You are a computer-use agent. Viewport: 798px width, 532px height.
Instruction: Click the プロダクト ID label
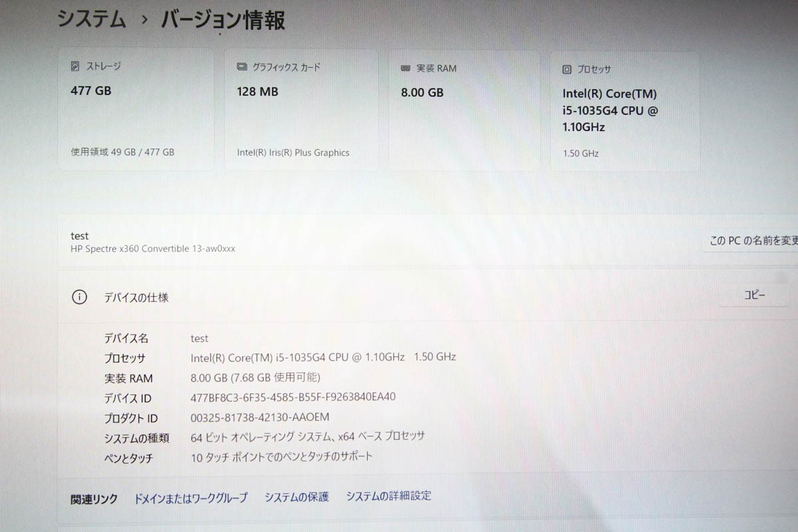tap(131, 418)
